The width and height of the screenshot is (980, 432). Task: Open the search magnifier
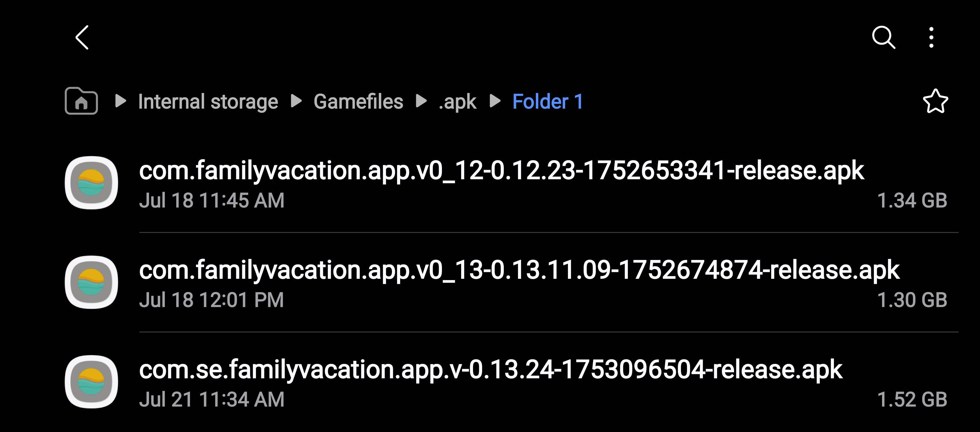click(x=883, y=38)
